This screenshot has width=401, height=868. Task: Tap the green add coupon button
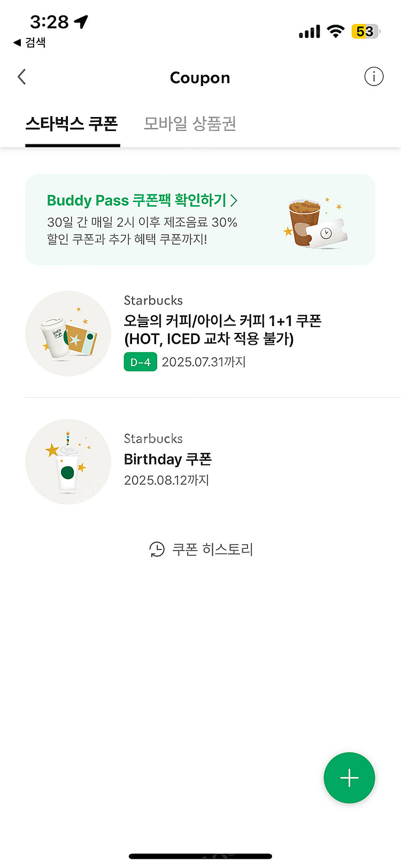point(349,778)
